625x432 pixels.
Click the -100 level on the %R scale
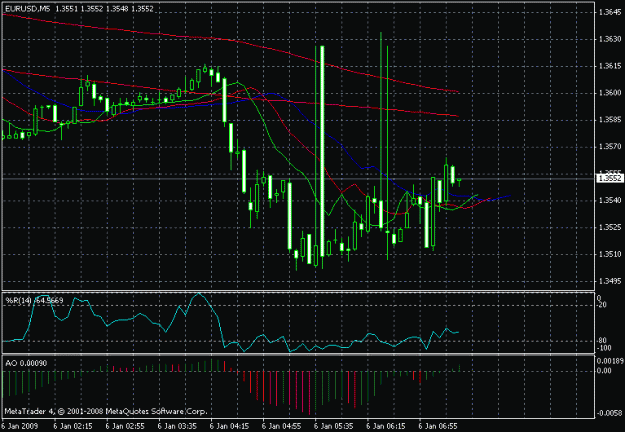(x=603, y=348)
